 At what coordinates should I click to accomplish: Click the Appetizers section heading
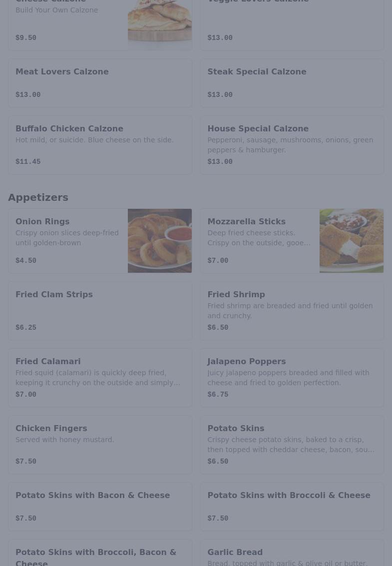(x=38, y=197)
